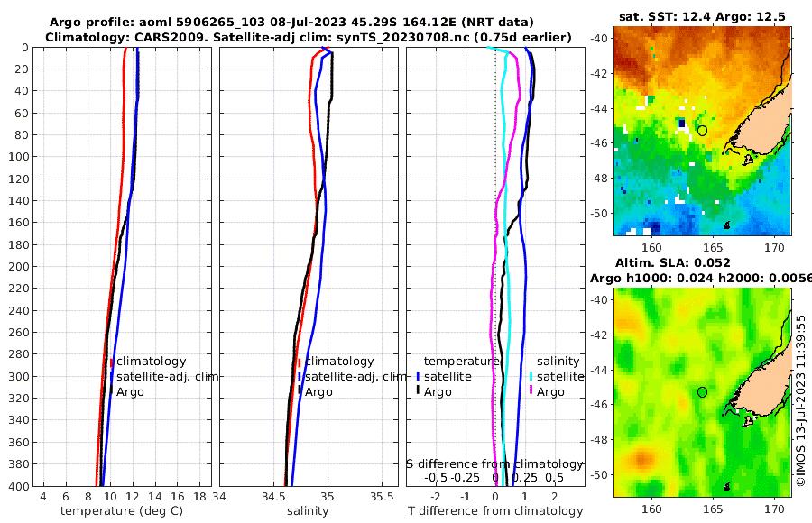Click the 'salinity' x-axis label
This screenshot has height=523, width=812.
tap(308, 511)
